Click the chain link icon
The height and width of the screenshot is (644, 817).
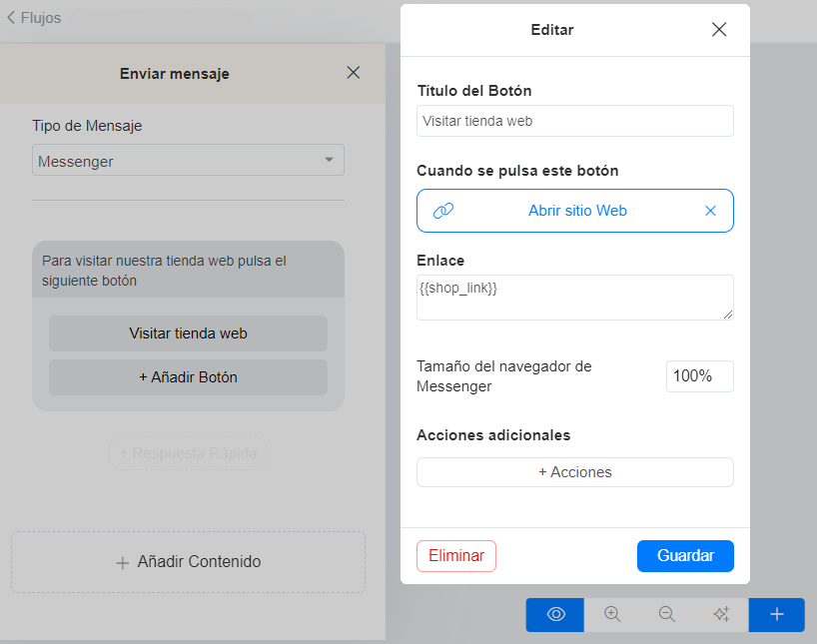[x=443, y=211]
